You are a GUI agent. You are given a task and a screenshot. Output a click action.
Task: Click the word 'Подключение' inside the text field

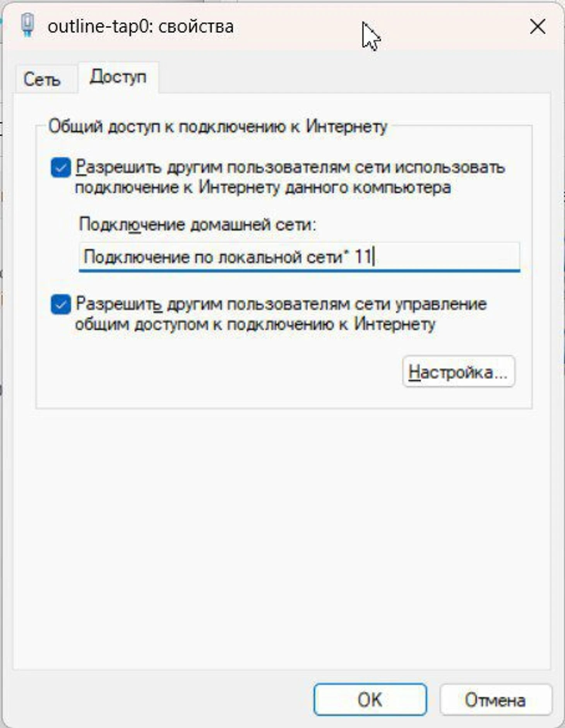click(x=136, y=257)
